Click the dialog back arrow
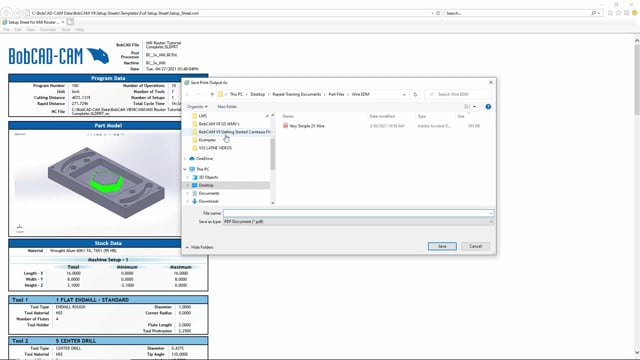 [187, 94]
